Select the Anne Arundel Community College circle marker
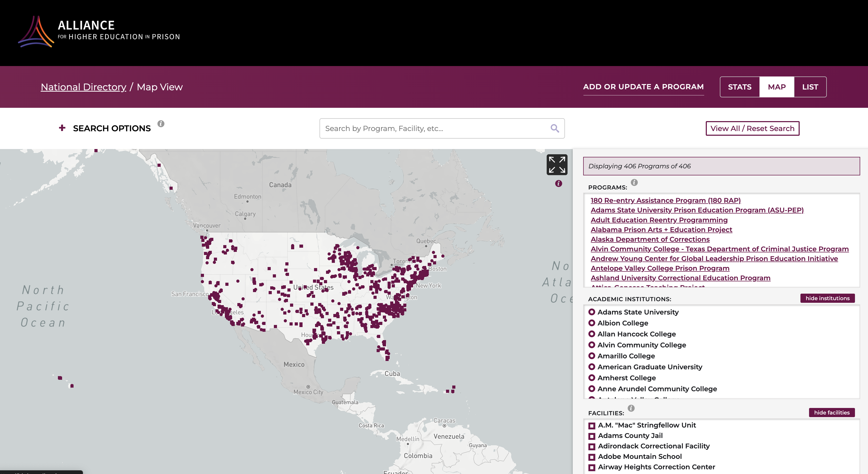Screen dimensions: 868x474 pos(591,389)
